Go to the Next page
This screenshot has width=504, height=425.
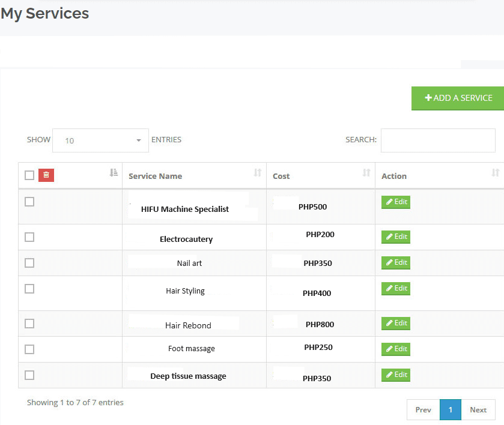pyautogui.click(x=478, y=410)
